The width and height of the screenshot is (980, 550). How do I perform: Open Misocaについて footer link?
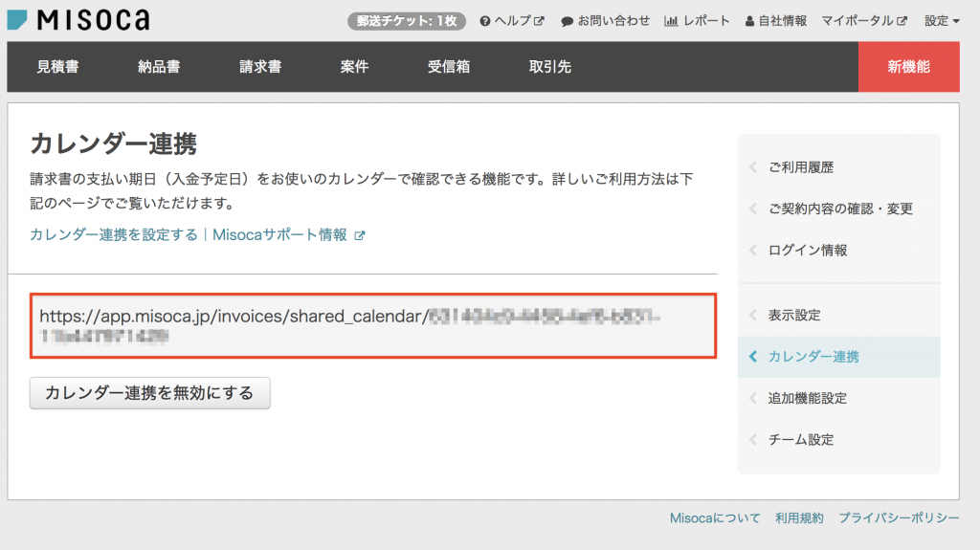715,518
